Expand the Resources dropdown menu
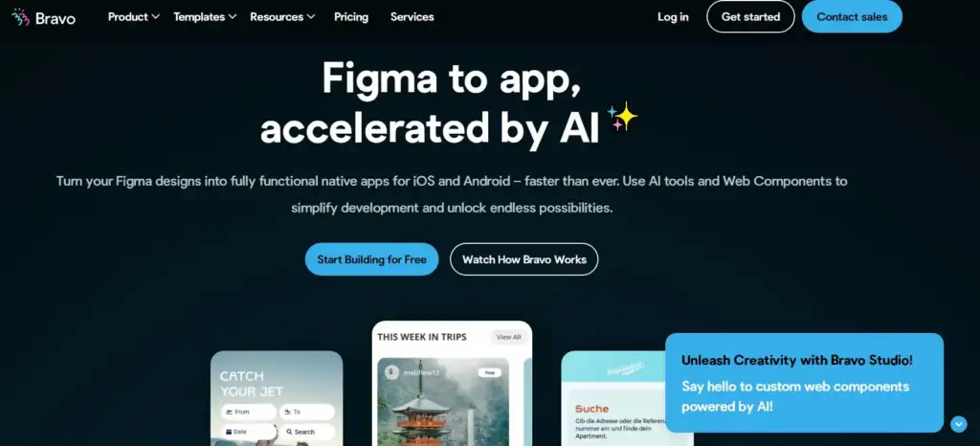This screenshot has width=980, height=446. coord(282,17)
